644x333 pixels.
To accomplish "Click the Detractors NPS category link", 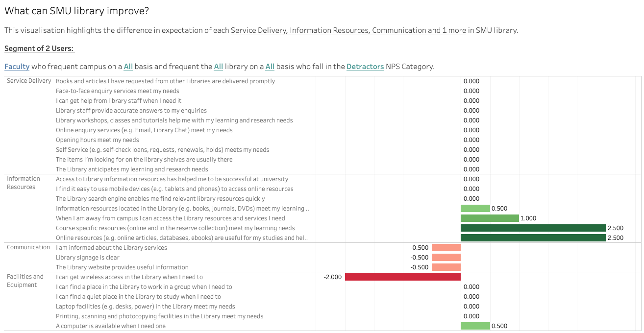I will (x=365, y=67).
